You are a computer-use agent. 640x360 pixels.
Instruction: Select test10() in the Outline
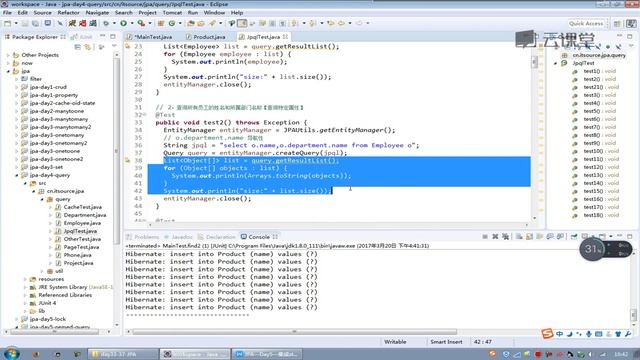point(601,151)
